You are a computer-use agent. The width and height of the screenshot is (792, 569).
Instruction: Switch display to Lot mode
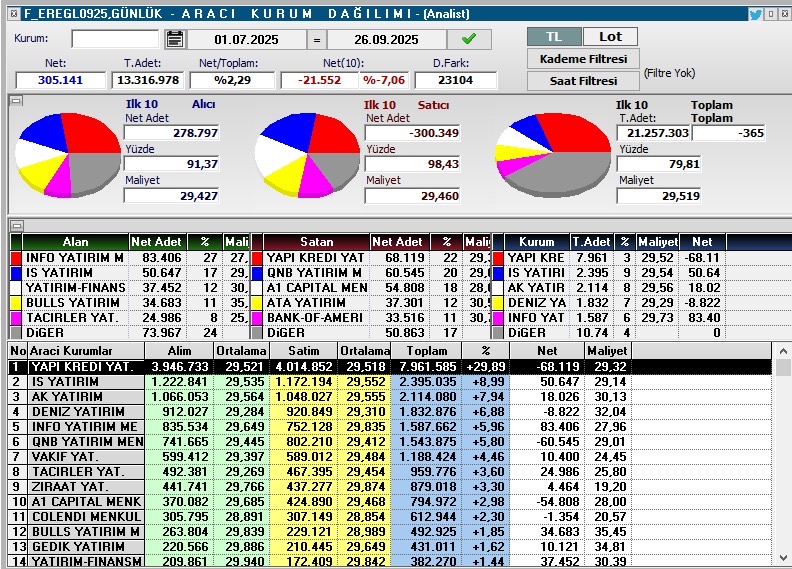(610, 36)
